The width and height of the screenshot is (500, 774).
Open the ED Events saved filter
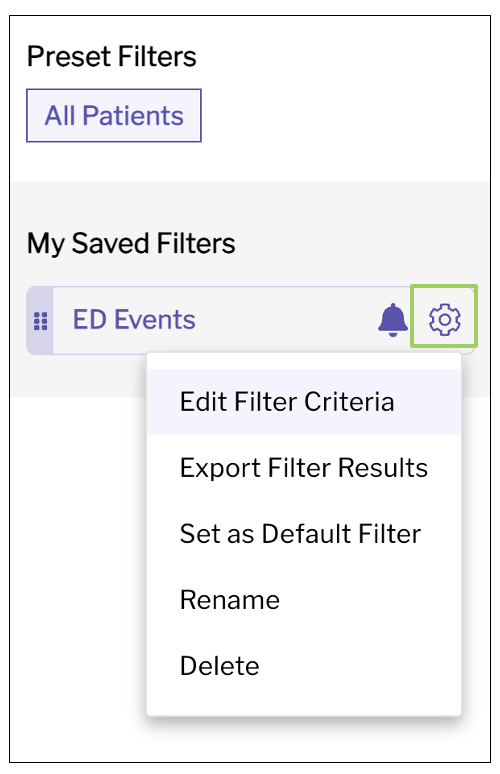coord(134,319)
